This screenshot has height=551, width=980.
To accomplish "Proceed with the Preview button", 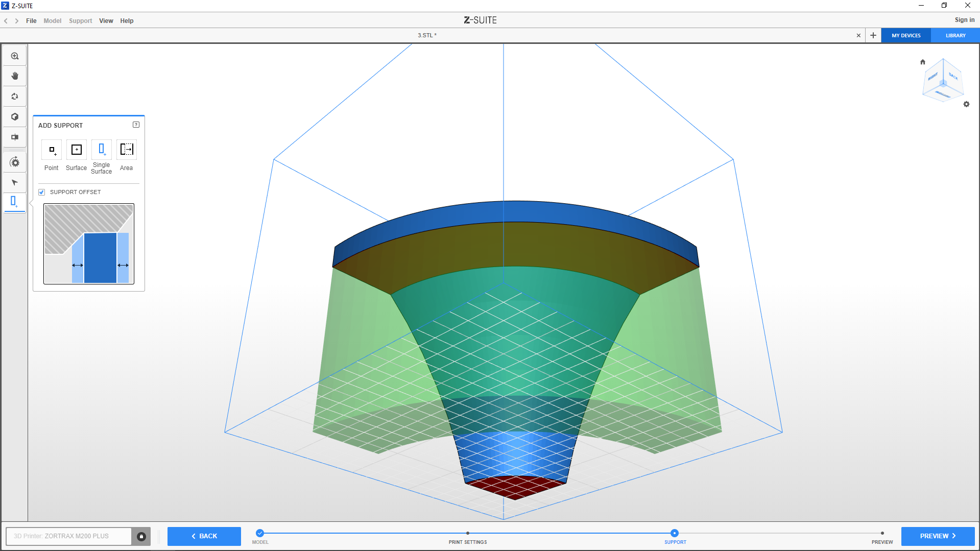I will 938,536.
